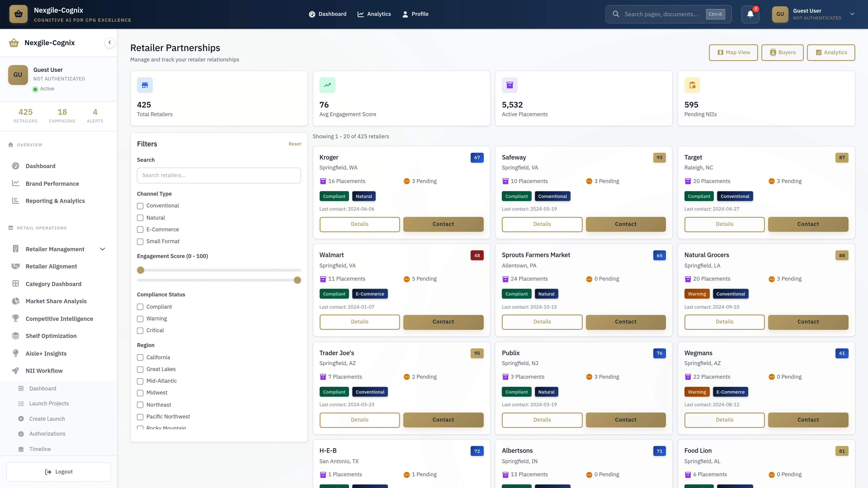Click the Shelf Optimization layers icon
This screenshot has height=488, width=868.
point(16,336)
